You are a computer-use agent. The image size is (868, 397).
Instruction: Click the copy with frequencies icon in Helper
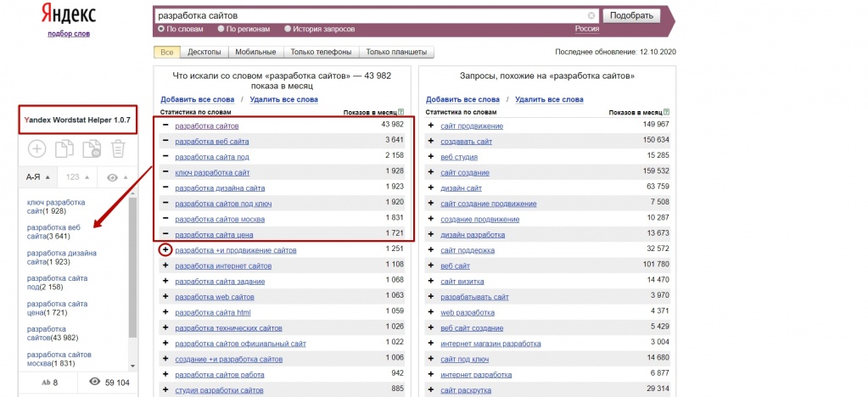pyautogui.click(x=92, y=149)
